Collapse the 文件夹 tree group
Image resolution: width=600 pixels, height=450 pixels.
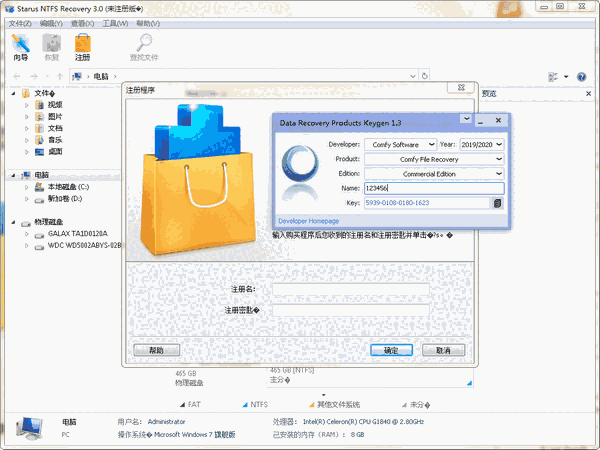pyautogui.click(x=13, y=93)
